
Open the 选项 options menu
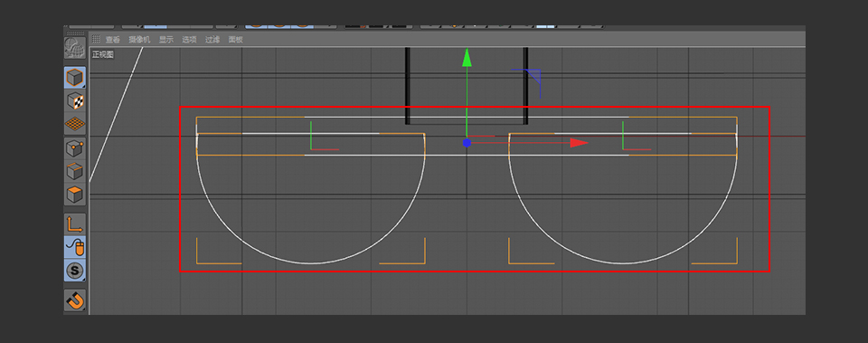(x=189, y=39)
